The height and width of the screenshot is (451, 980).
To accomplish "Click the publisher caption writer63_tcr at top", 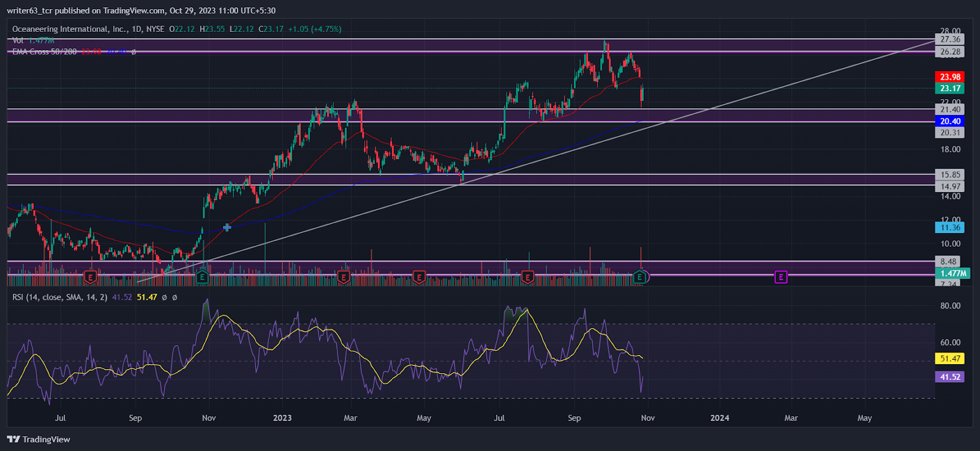I will [29, 10].
